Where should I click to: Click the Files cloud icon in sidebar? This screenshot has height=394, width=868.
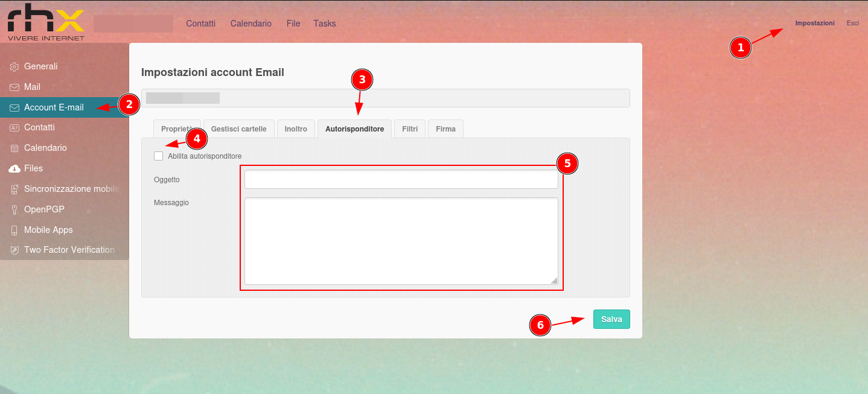(14, 168)
